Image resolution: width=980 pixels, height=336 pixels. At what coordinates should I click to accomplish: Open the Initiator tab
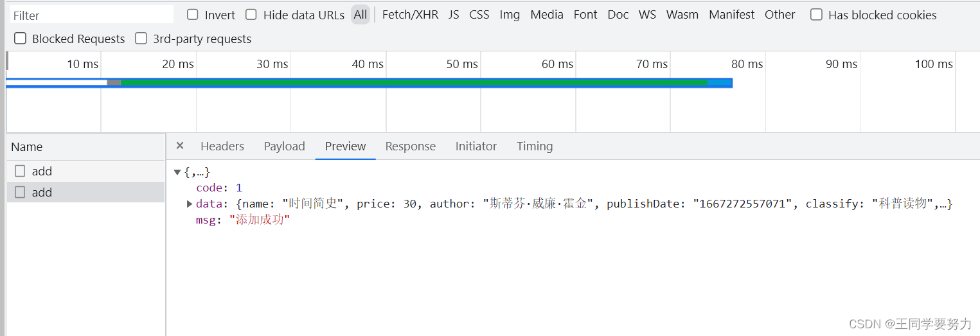(x=476, y=146)
